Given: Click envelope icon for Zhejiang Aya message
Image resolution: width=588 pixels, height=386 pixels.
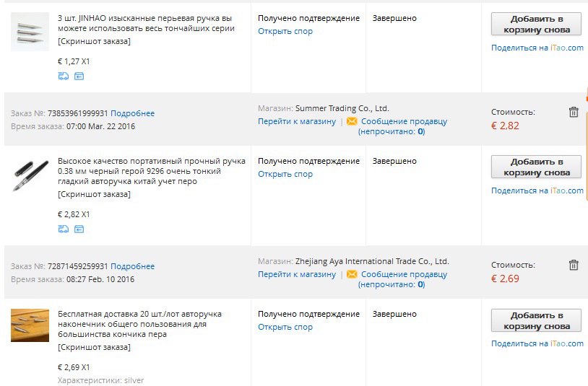Looking at the screenshot, I should click(352, 274).
